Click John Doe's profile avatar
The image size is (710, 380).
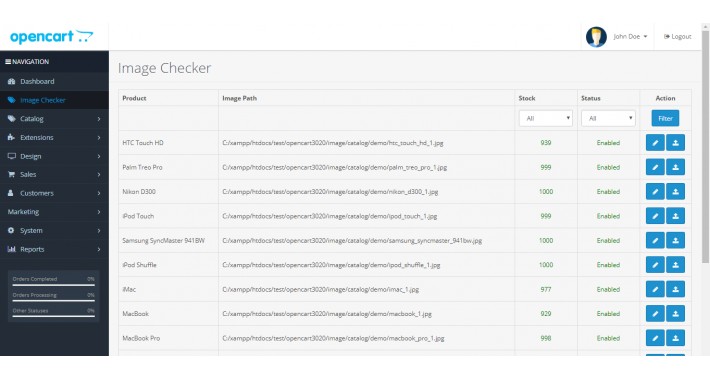[596, 37]
